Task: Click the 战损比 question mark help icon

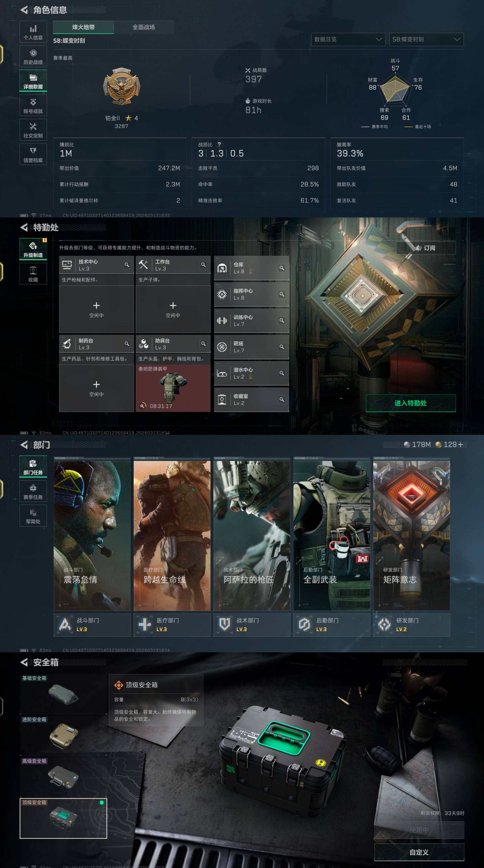Action: [x=219, y=144]
